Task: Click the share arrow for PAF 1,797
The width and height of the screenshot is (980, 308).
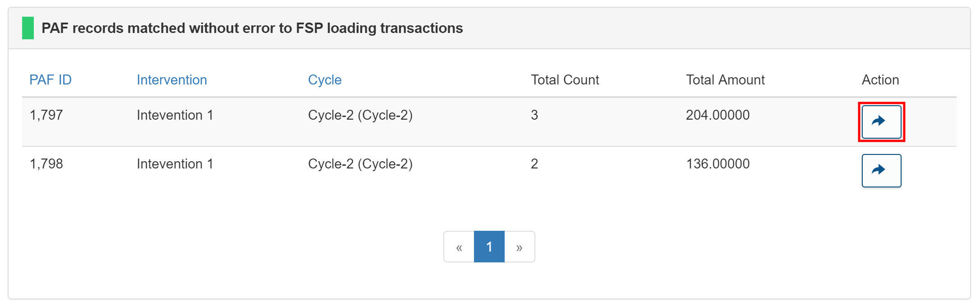Action: click(881, 121)
